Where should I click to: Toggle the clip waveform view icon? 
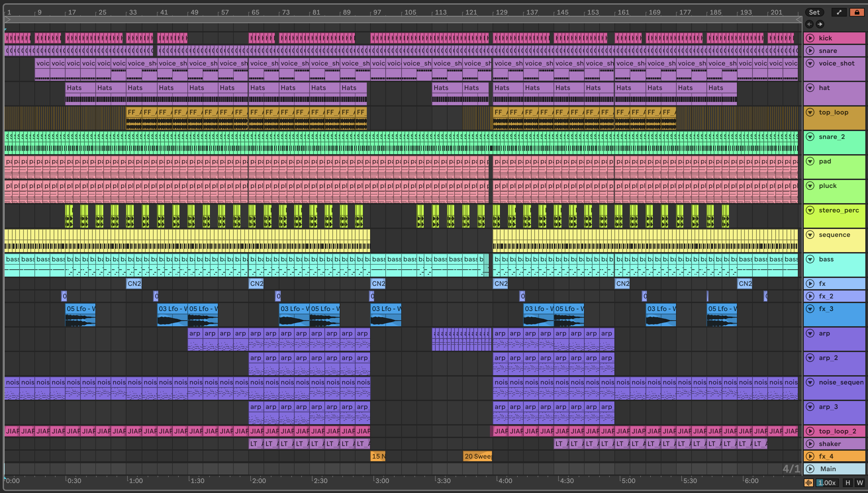coord(809,483)
